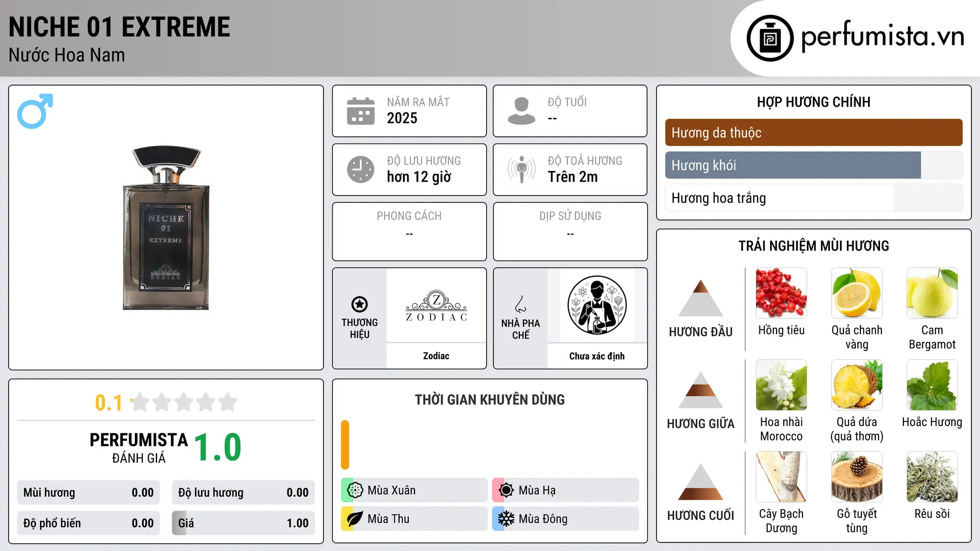Click the blue male gender symbol
The height and width of the screenshot is (551, 980).
tap(35, 111)
